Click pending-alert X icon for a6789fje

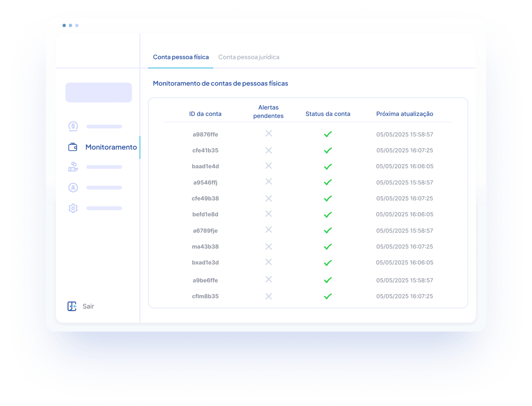(268, 230)
